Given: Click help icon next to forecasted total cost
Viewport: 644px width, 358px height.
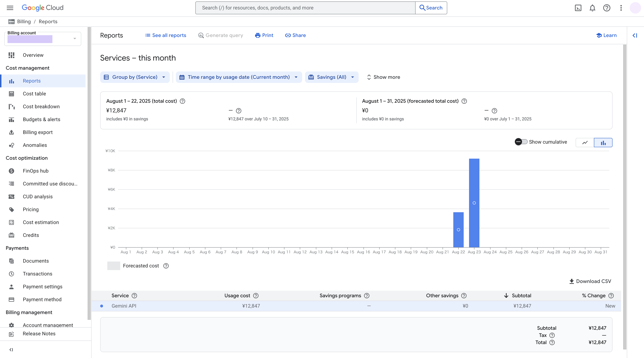Looking at the screenshot, I should (464, 101).
